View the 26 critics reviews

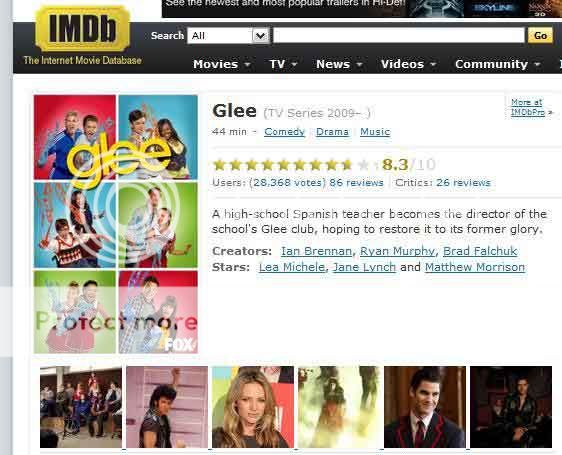[463, 183]
